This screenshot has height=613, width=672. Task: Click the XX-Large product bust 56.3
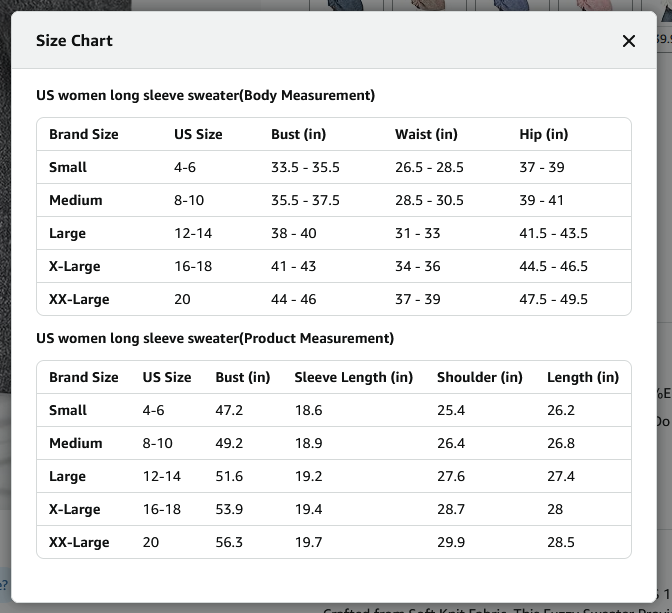click(x=229, y=542)
